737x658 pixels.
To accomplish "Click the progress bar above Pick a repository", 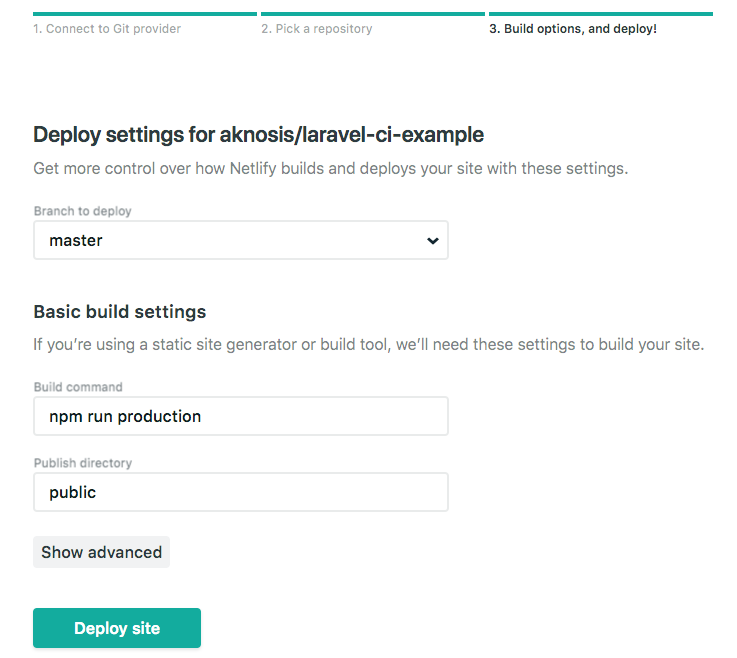I will coord(372,14).
